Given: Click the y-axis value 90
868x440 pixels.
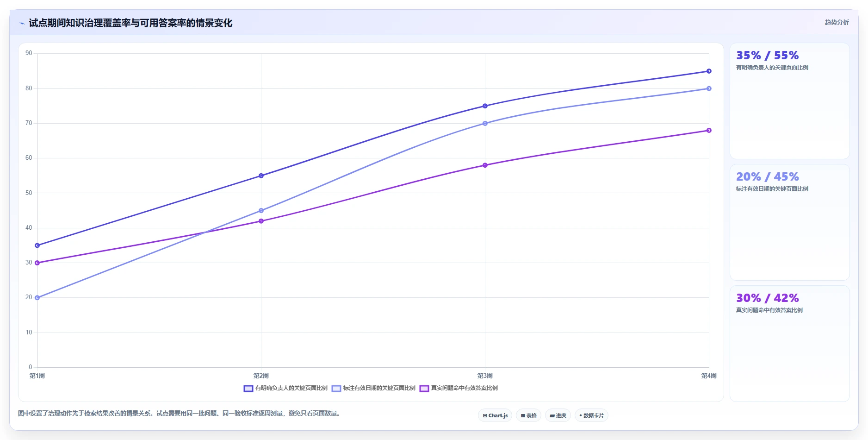Looking at the screenshot, I should pos(29,53).
